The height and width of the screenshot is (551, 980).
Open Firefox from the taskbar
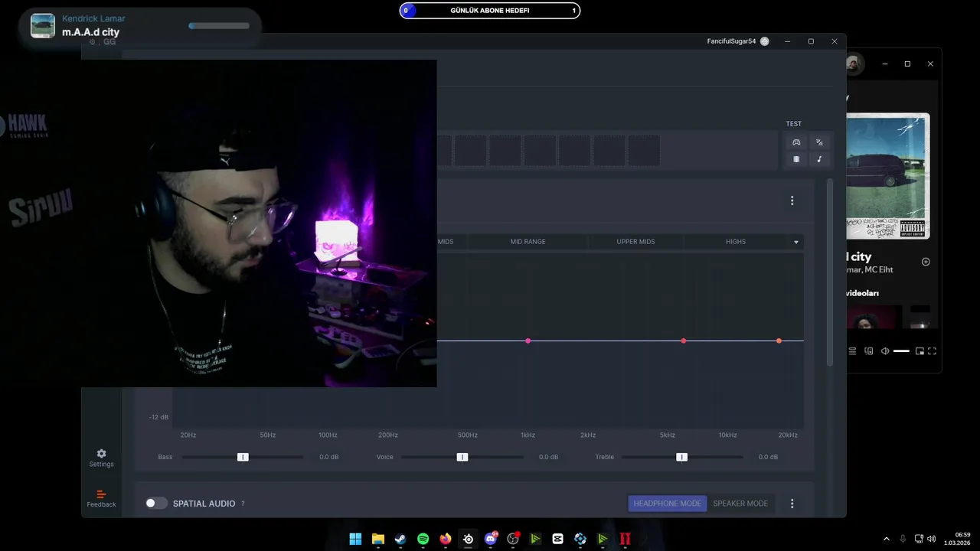pos(446,539)
